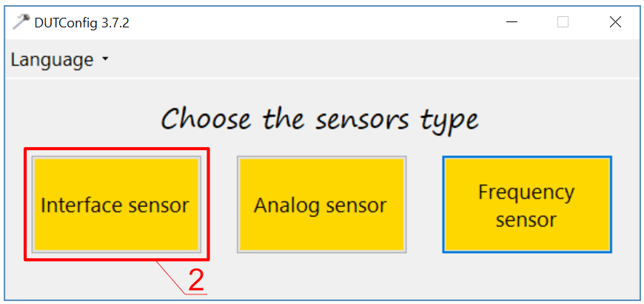Choose the Interface sensor button
Screen dimensions: 644x304
tap(115, 205)
